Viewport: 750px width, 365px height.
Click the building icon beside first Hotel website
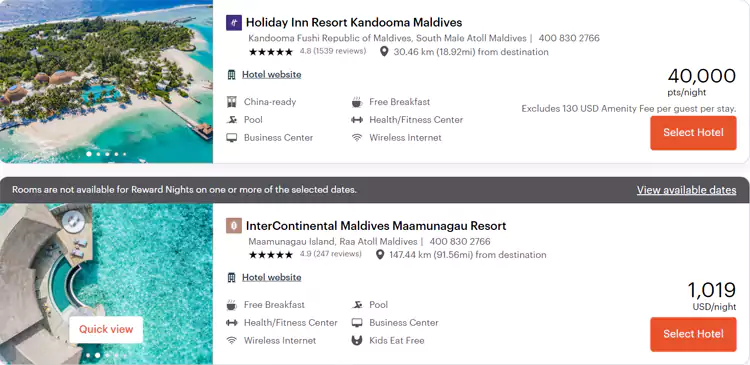coord(232,75)
